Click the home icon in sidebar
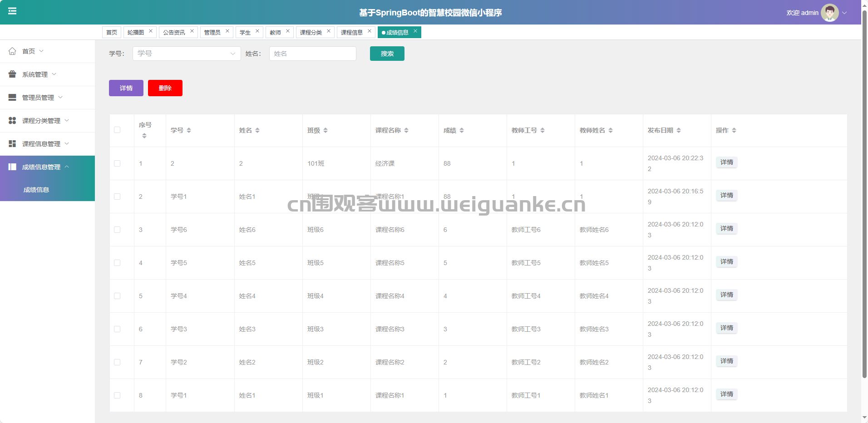This screenshot has height=423, width=868. click(12, 51)
